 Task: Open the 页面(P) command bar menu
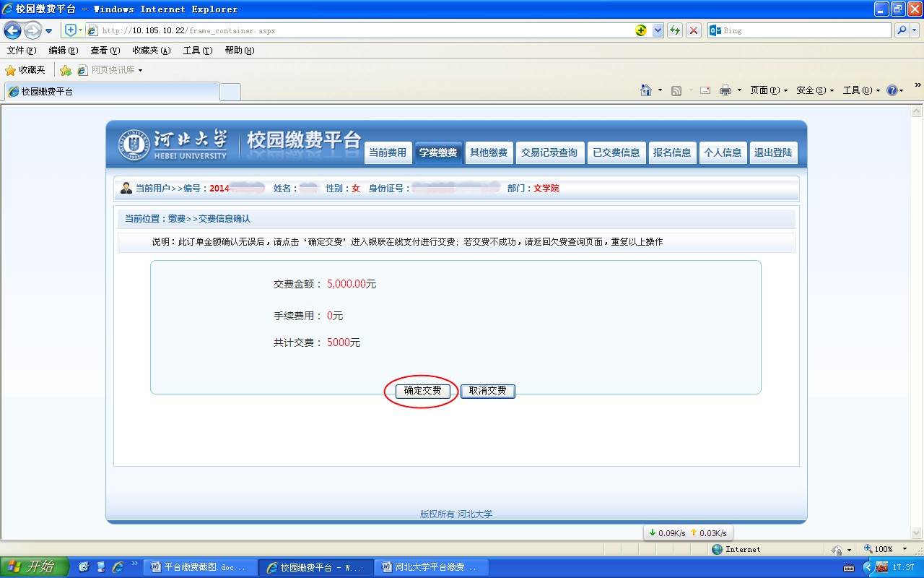[x=769, y=90]
